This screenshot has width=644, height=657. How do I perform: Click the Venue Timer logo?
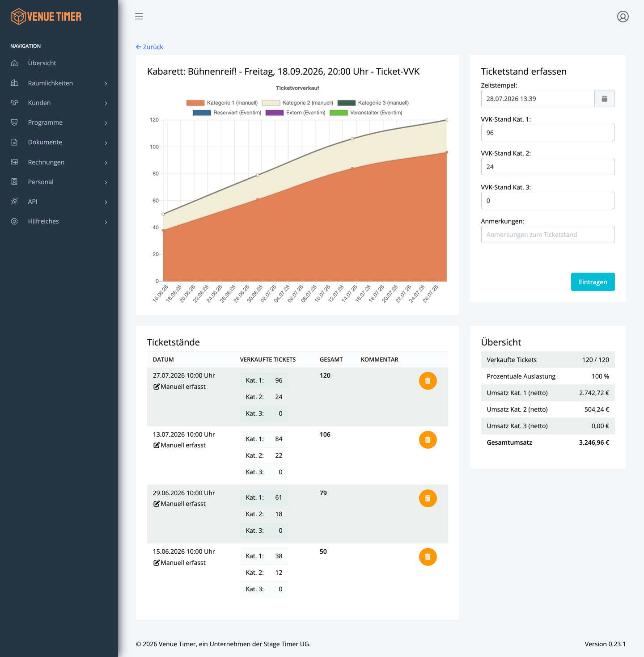pos(47,17)
